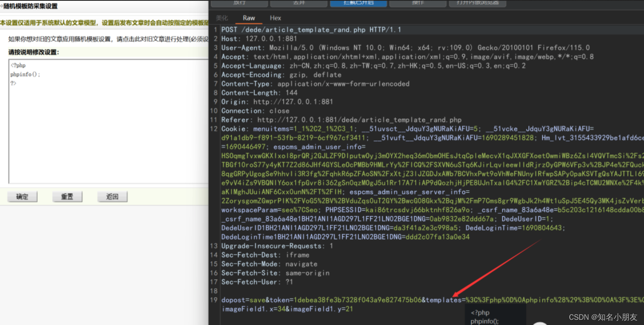
Task: Click the Sec-Fetch-Site: same-origin line
Action: (275, 273)
